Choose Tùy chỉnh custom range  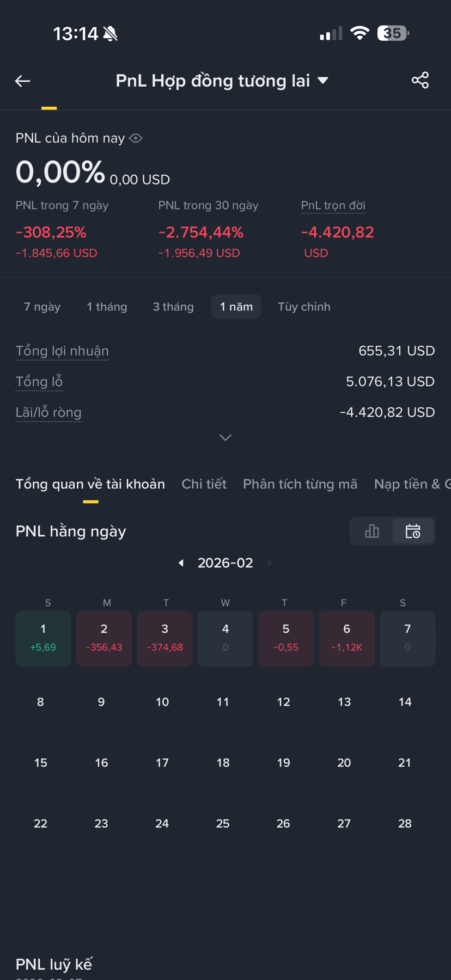coord(304,307)
